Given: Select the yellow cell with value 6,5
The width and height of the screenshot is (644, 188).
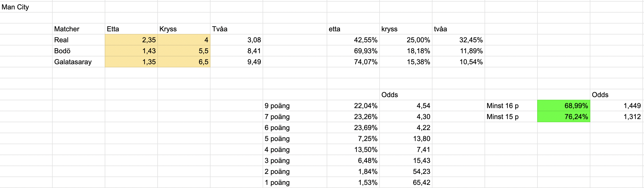Looking at the screenshot, I should coord(184,62).
